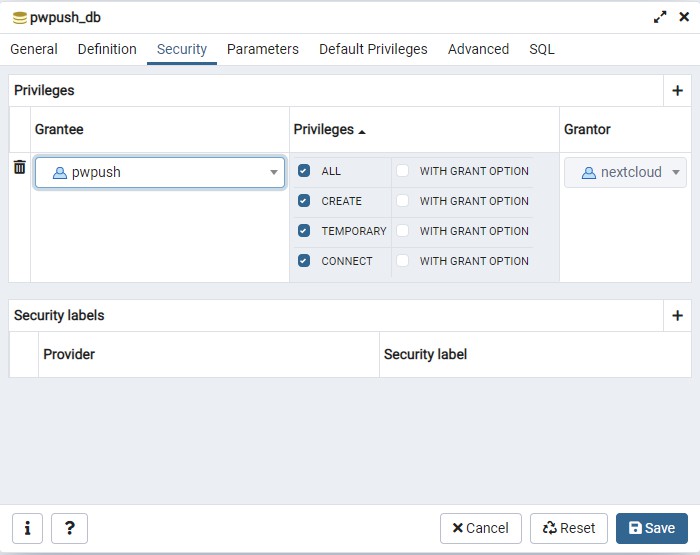Delete the pwpush privilege row with trash icon
This screenshot has width=700, height=555.
pos(19,167)
